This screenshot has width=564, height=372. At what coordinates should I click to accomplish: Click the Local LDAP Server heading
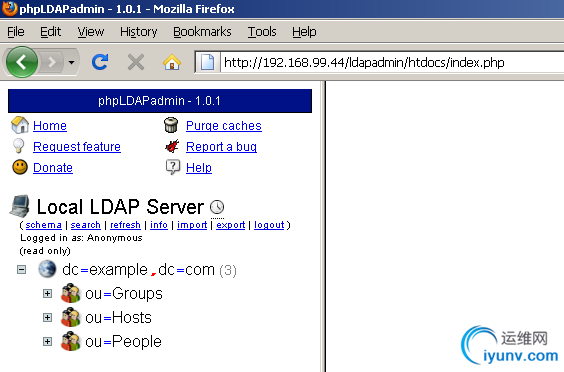(x=120, y=207)
